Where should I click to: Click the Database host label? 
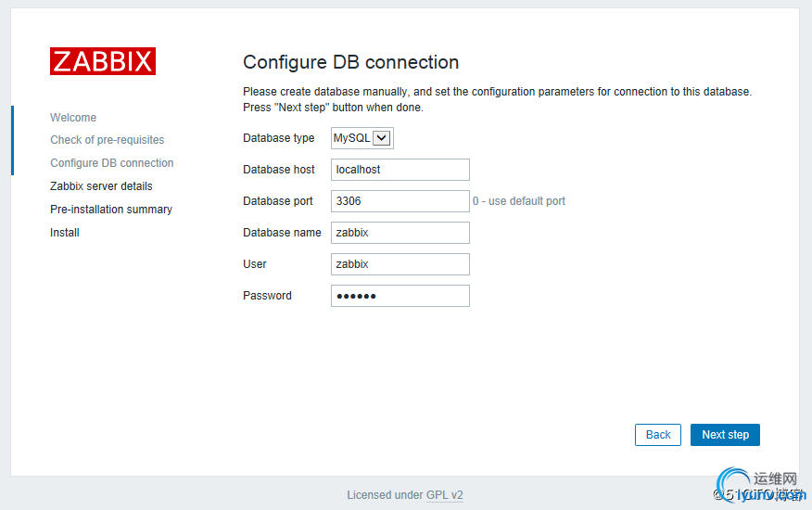click(279, 170)
